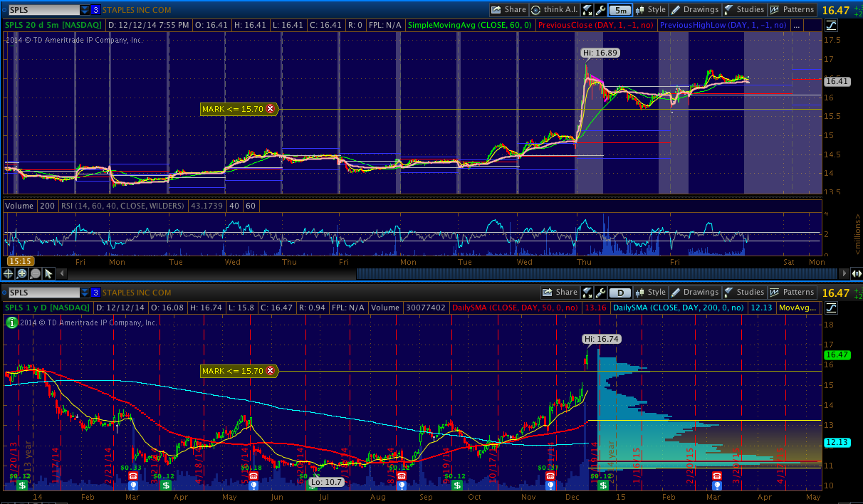The width and height of the screenshot is (863, 504).
Task: Expand hidden studies via the '...' label
Action: coord(796,25)
